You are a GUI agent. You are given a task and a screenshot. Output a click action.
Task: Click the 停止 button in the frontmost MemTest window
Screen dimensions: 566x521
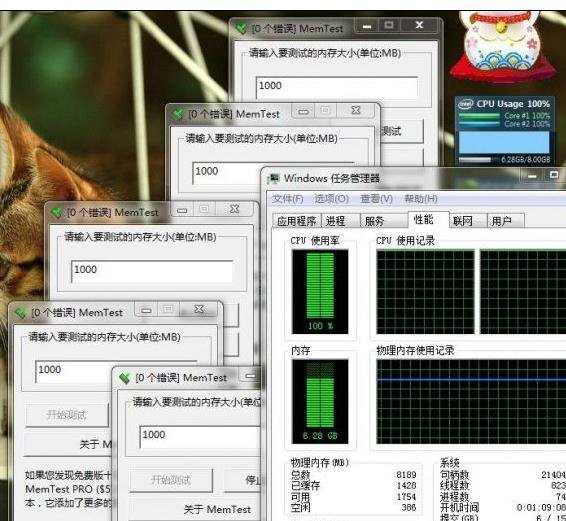pos(242,480)
